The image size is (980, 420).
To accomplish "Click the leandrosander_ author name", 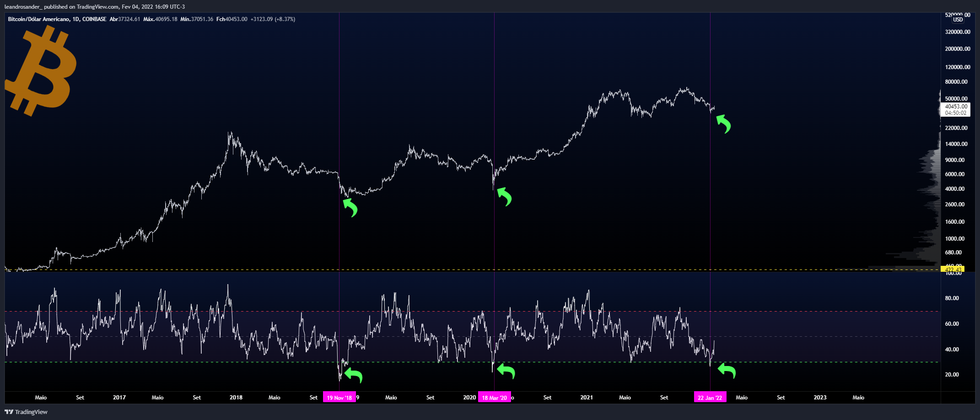I will click(23, 6).
